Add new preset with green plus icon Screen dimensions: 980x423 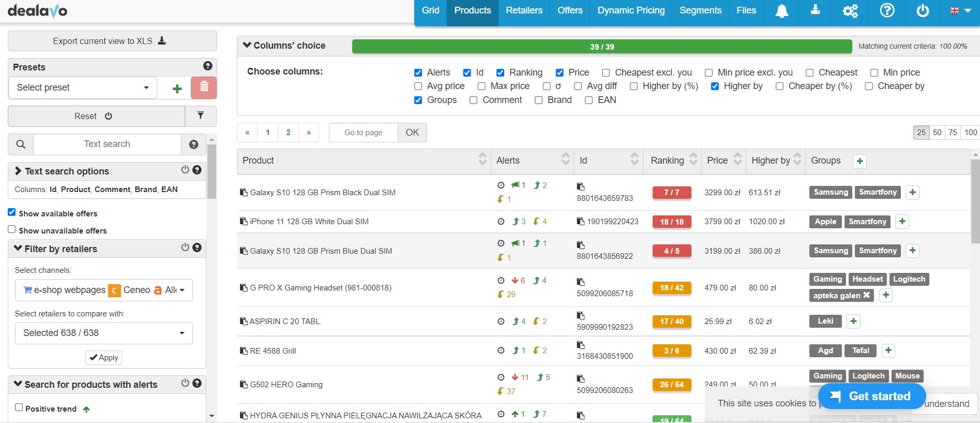(177, 89)
